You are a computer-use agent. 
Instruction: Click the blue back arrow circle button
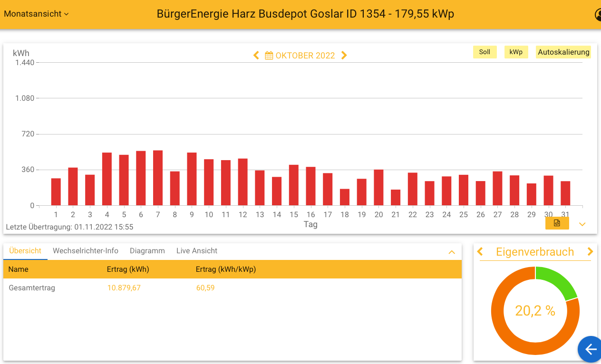point(590,349)
